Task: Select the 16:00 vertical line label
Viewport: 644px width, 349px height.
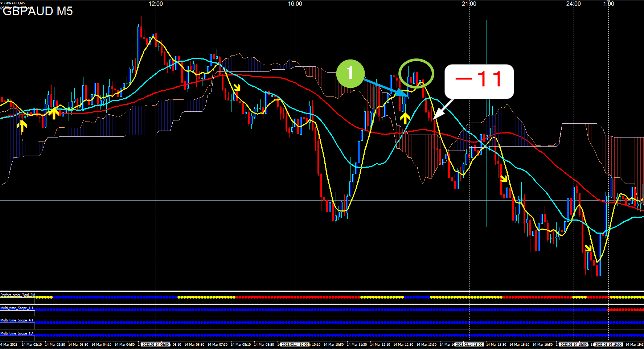Action: 295,4
